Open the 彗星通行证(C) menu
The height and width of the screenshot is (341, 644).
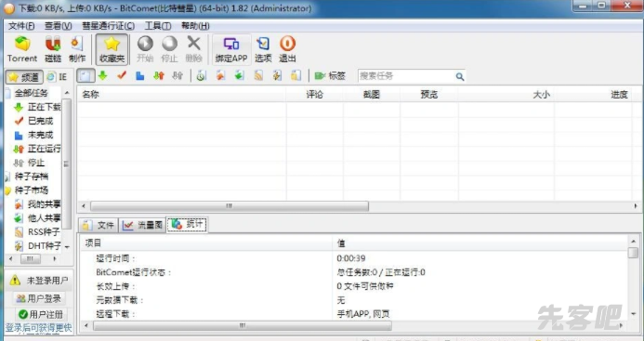108,26
